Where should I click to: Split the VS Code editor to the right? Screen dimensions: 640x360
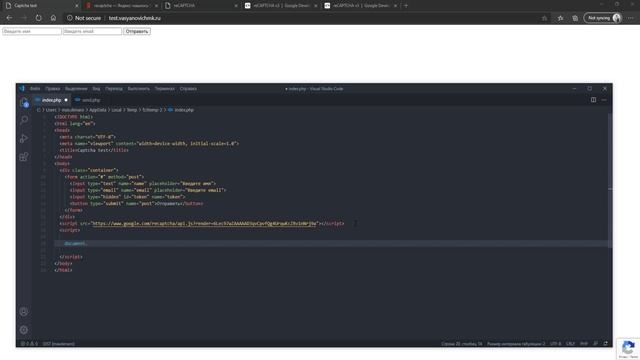tap(593, 100)
